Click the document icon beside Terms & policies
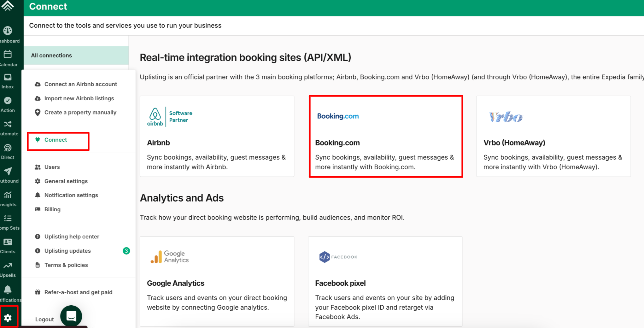 tap(38, 265)
